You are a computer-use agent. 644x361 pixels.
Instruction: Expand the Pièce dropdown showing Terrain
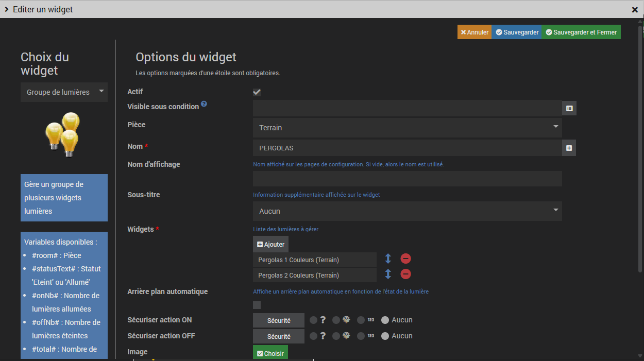[407, 127]
